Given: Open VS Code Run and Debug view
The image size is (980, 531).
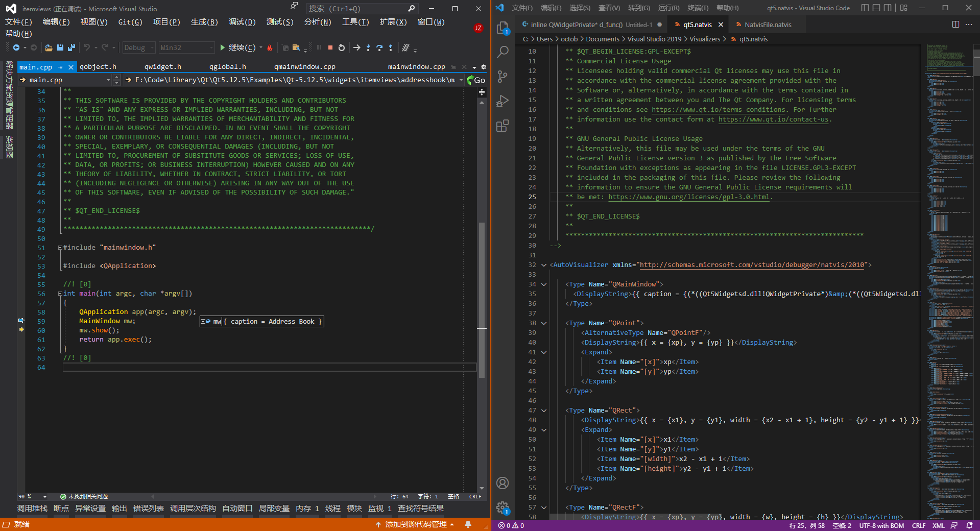Looking at the screenshot, I should (503, 101).
